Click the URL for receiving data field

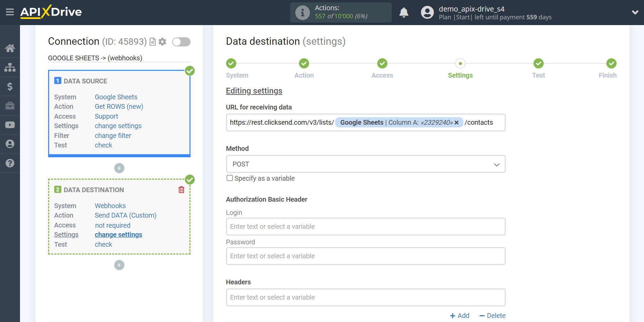[x=366, y=122]
